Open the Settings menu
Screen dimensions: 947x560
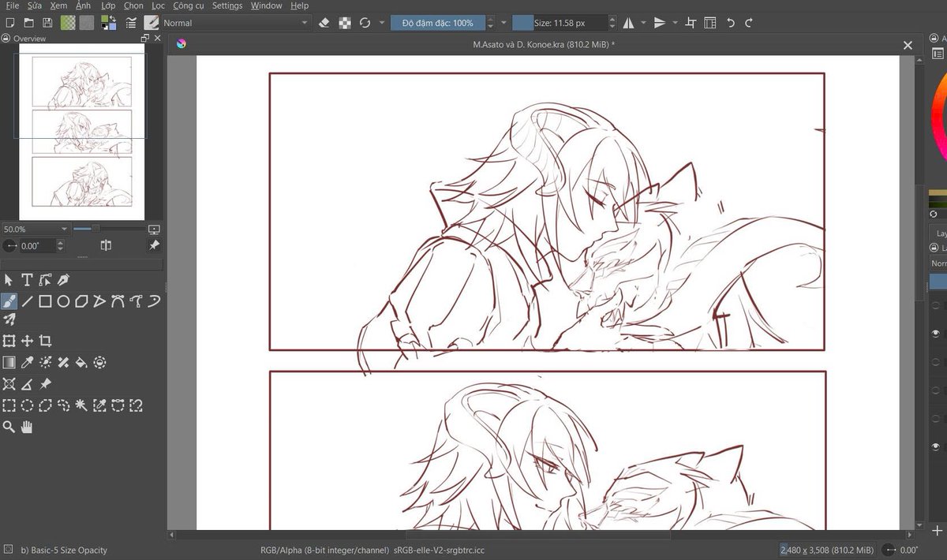(x=227, y=6)
